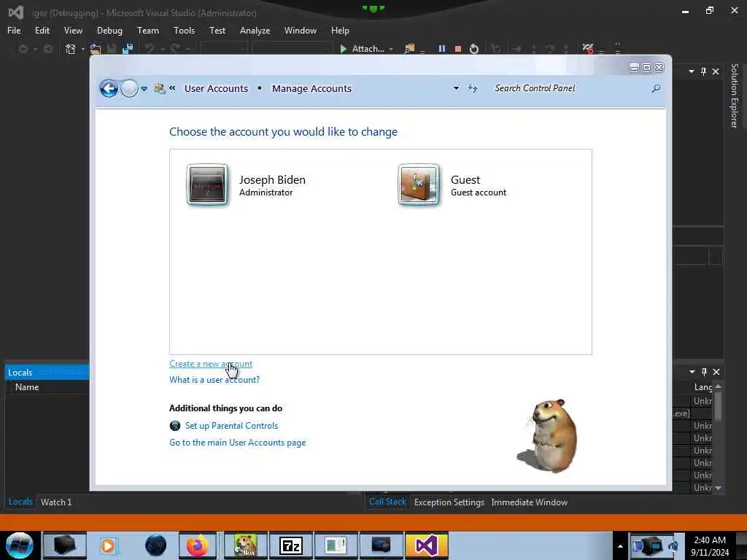Open the Immediate Window tab

530,502
